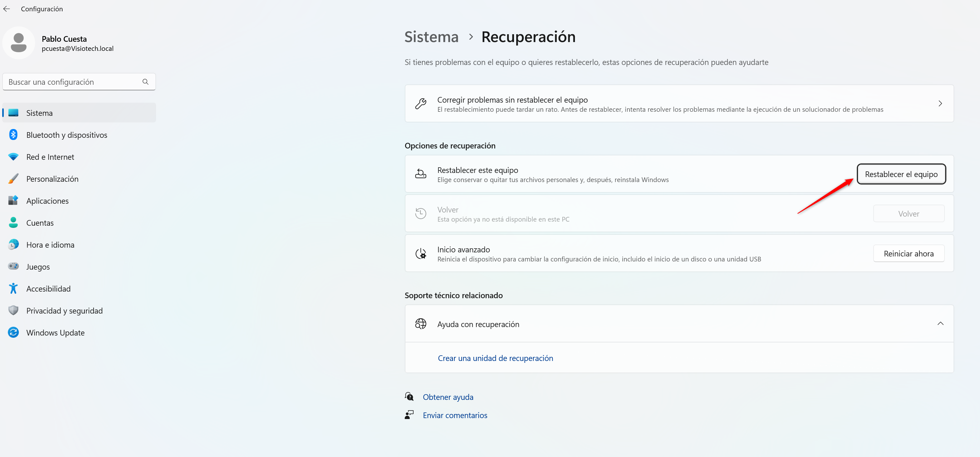Click the Wi-Fi network icon

13,157
